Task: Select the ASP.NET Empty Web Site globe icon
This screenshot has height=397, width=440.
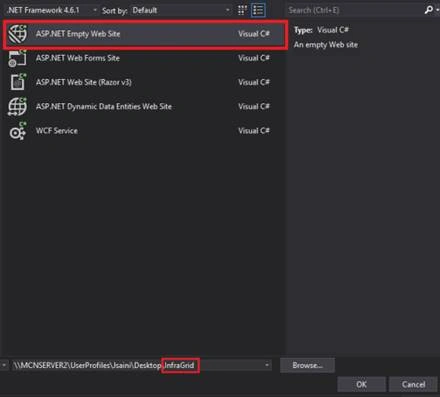Action: pyautogui.click(x=17, y=34)
